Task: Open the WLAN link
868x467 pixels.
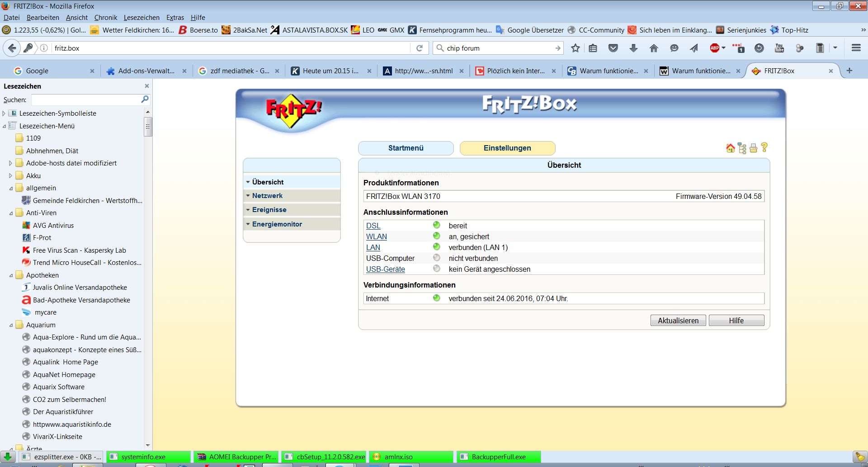Action: (x=377, y=236)
